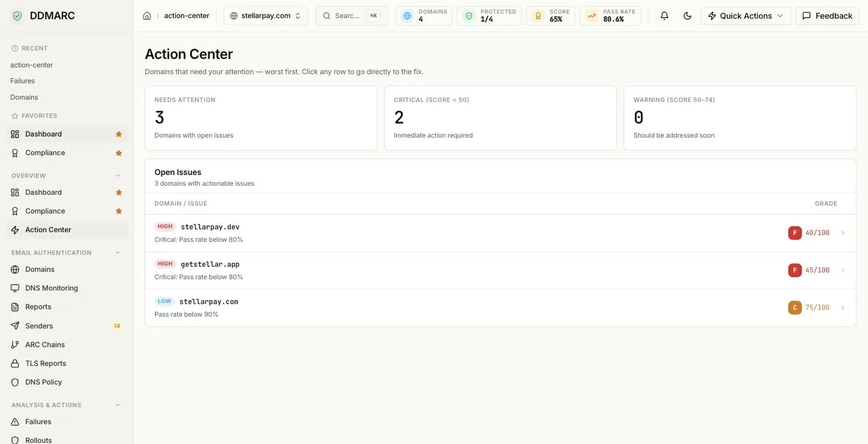
Task: Click the Domains globe icon in sidebar
Action: (x=15, y=270)
